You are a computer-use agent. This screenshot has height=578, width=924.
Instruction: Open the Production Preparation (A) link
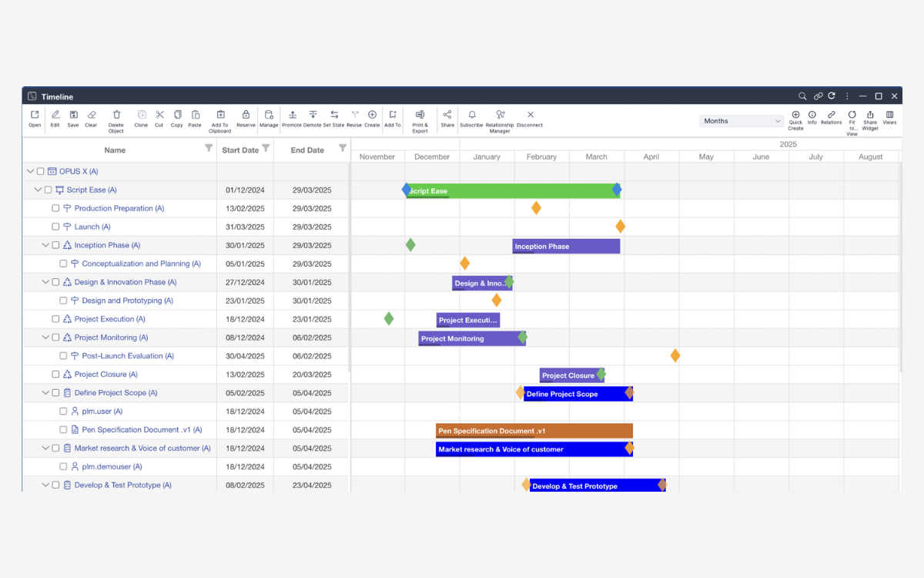pyautogui.click(x=119, y=209)
